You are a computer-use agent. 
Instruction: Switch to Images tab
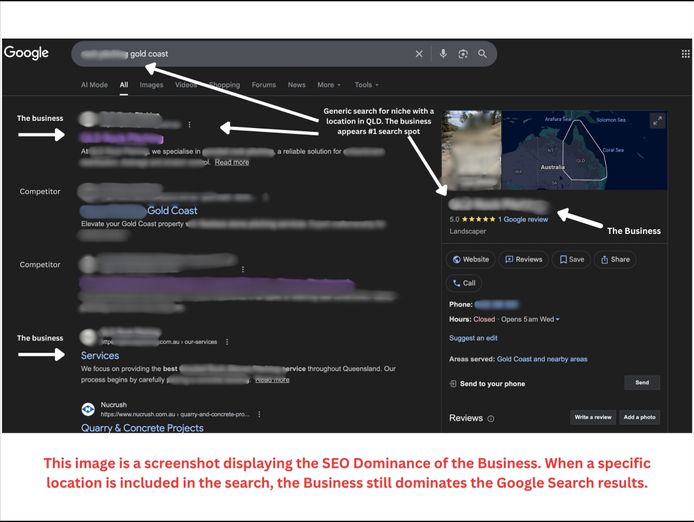pyautogui.click(x=151, y=85)
